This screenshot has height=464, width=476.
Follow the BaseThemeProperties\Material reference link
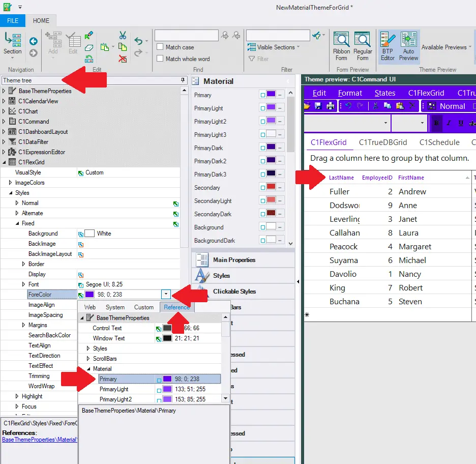coord(40,440)
